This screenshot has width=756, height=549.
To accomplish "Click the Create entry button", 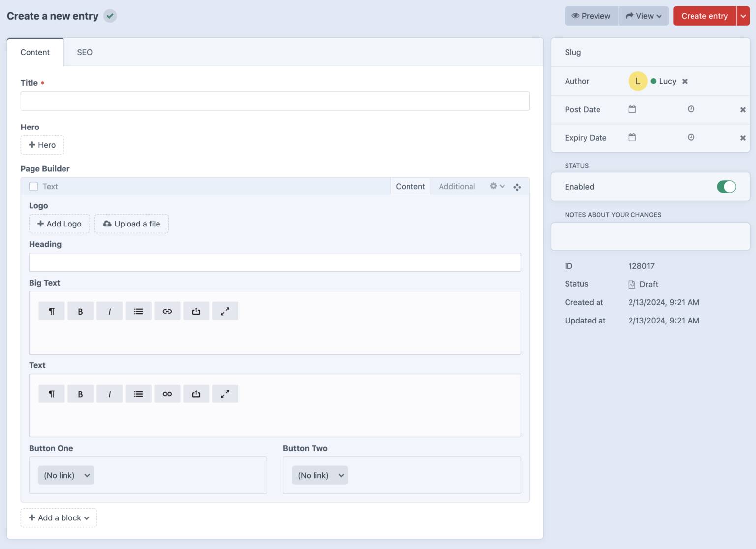I will point(704,16).
